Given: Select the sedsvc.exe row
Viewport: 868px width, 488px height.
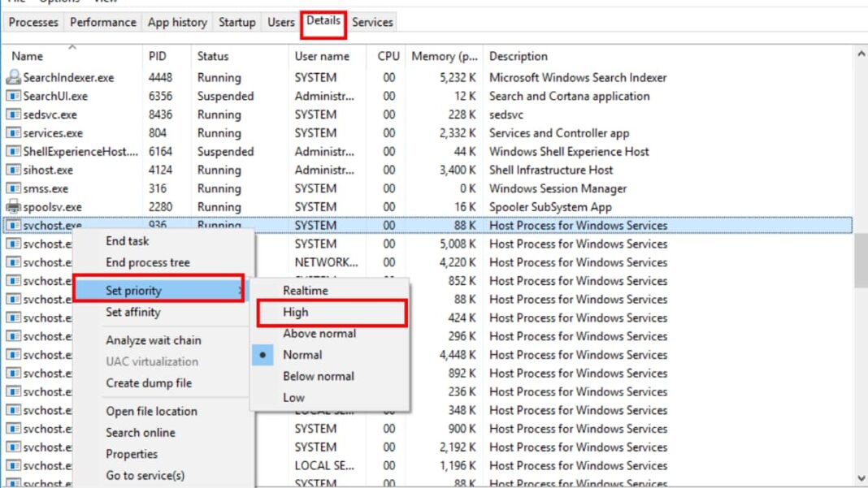Looking at the screenshot, I should click(x=244, y=114).
